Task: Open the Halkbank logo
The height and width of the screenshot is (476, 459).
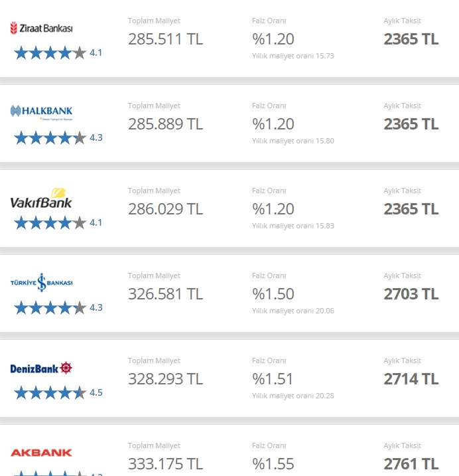Action: (x=42, y=112)
